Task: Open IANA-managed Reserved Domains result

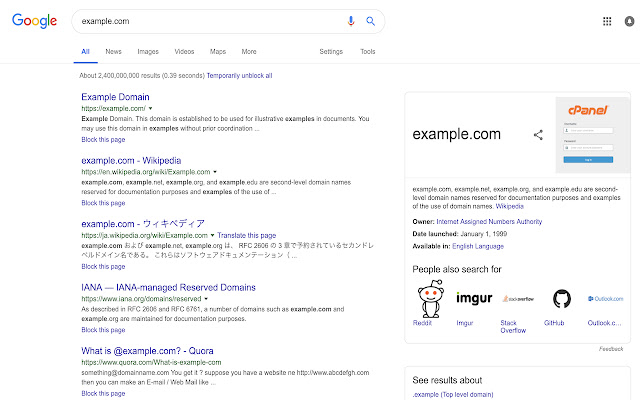Action: click(168, 287)
